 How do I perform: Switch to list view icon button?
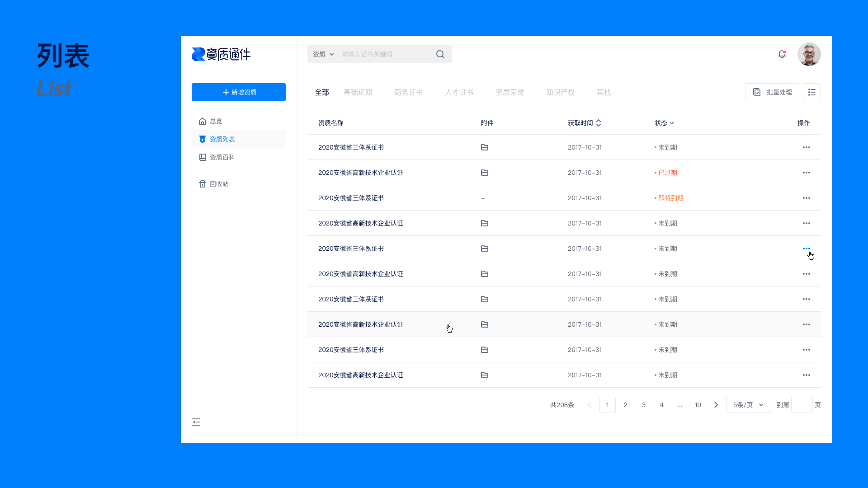[811, 92]
